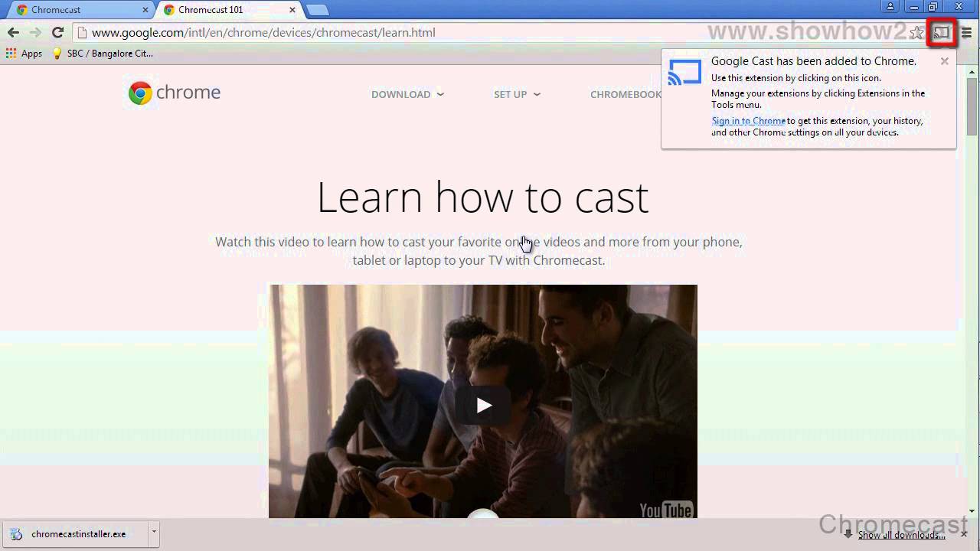This screenshot has width=980, height=551.
Task: Close the downloads bar
Action: pos(964,534)
